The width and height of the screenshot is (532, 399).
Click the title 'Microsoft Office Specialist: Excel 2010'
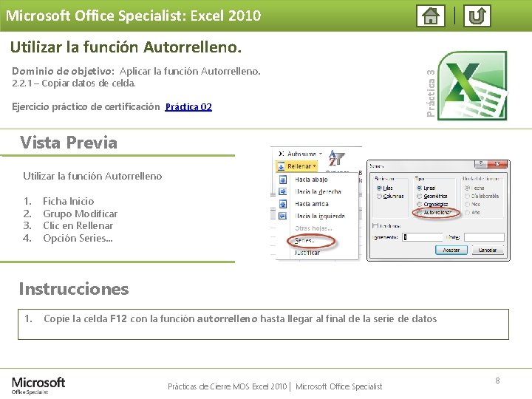(133, 16)
